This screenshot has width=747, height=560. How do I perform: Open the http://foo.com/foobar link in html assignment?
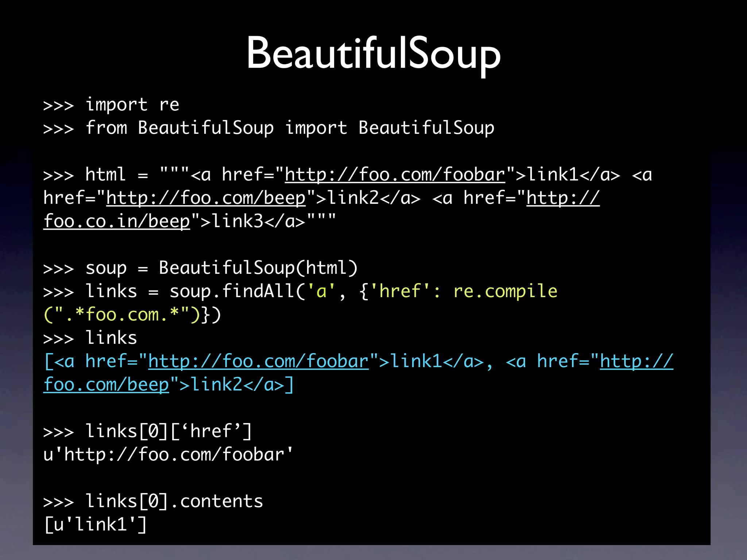(x=395, y=175)
